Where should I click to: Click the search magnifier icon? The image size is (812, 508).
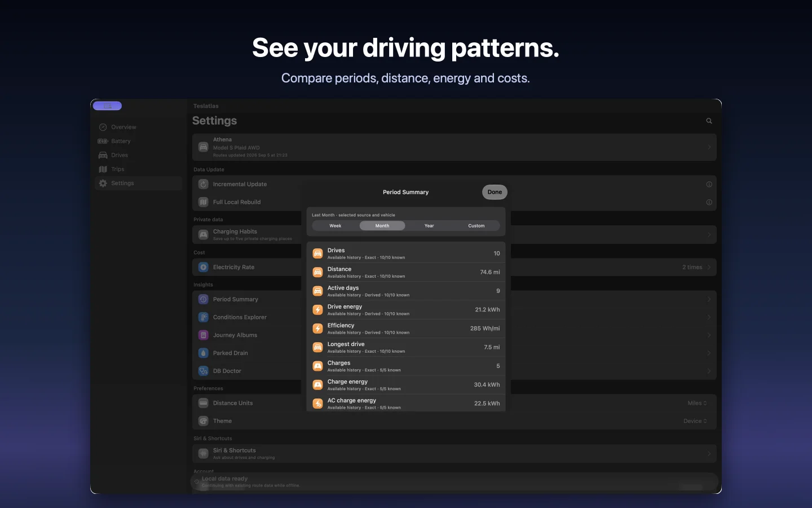coord(709,121)
